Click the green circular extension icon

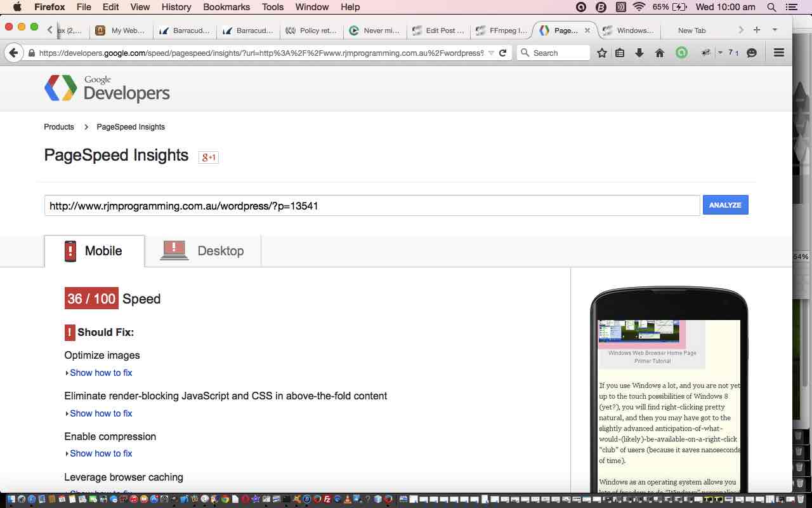[x=681, y=53]
